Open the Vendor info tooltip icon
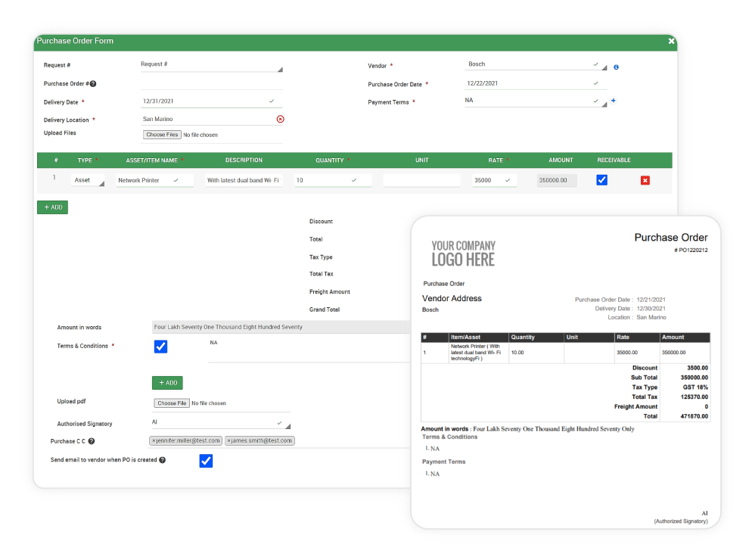Image resolution: width=749 pixels, height=560 pixels. pos(615,67)
